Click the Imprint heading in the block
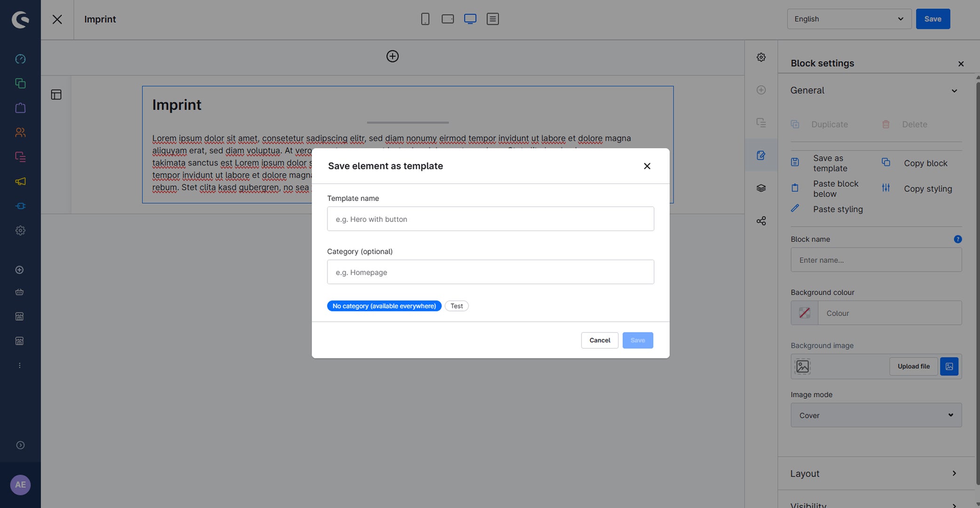Screen dimensions: 980x508 176,104
